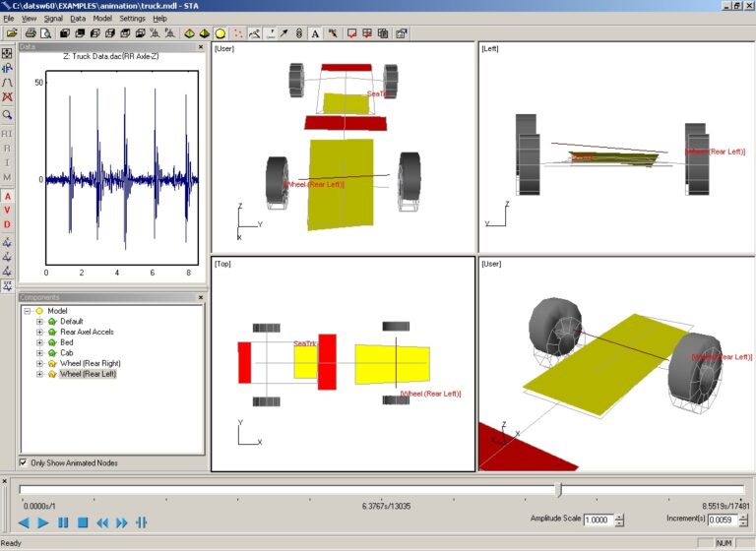Click the copy windows toolbar icon

pos(383,33)
